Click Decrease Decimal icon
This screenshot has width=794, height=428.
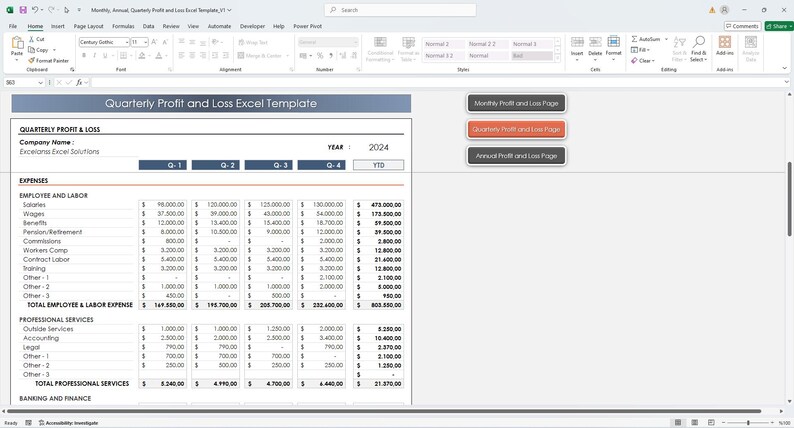point(353,55)
